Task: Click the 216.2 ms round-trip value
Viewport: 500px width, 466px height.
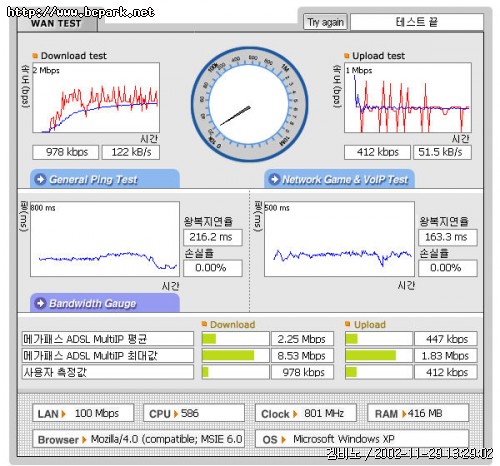Action: pos(213,237)
